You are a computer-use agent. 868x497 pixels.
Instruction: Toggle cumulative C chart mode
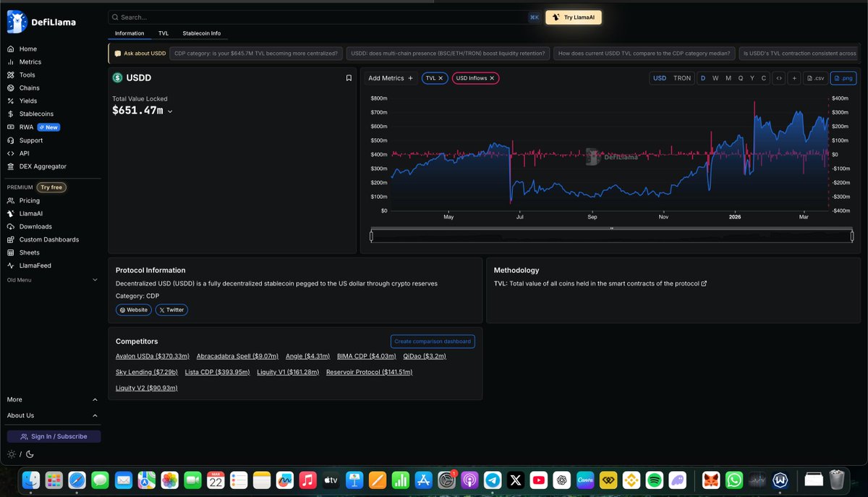click(764, 78)
